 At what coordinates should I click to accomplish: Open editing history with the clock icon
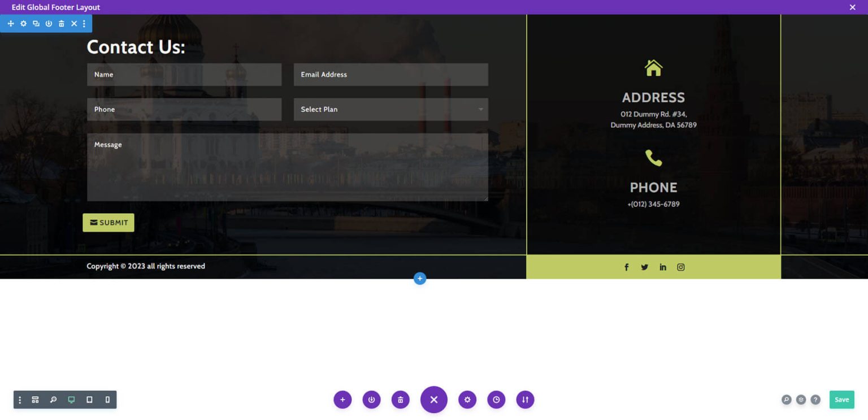496,400
